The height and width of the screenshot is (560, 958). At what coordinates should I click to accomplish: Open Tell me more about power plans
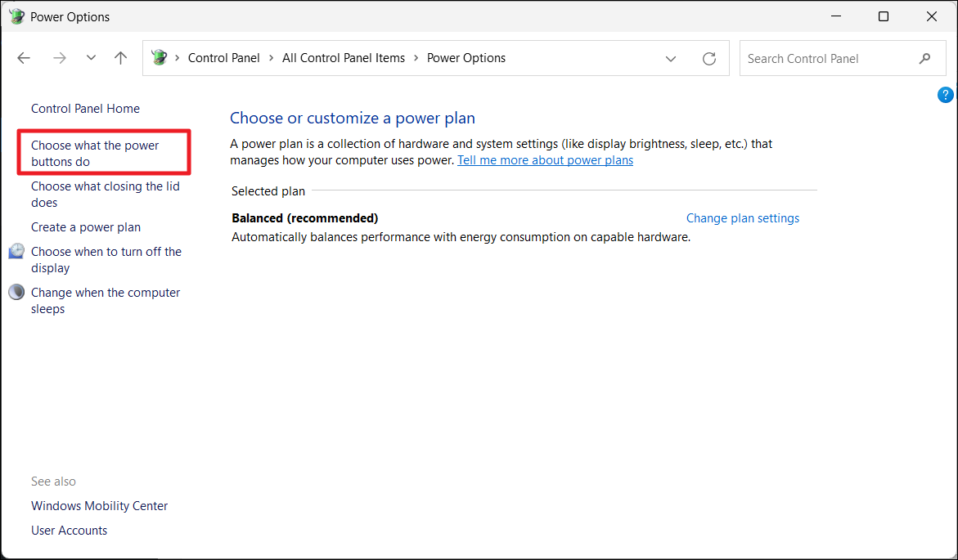point(545,160)
